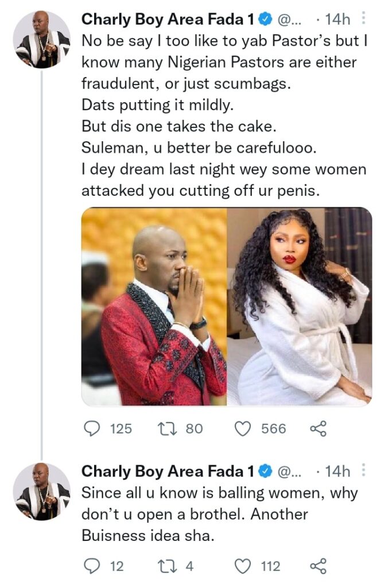Reply to the brothel tweet via comment icon

click(92, 566)
